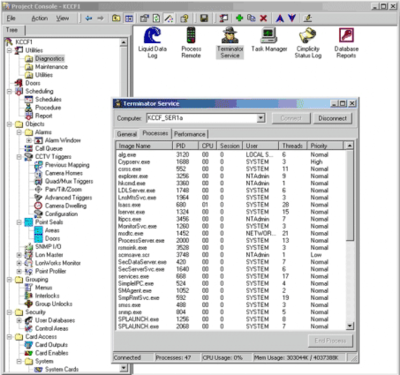
Task: Expand the Alarm Window node
Action: click(x=29, y=140)
